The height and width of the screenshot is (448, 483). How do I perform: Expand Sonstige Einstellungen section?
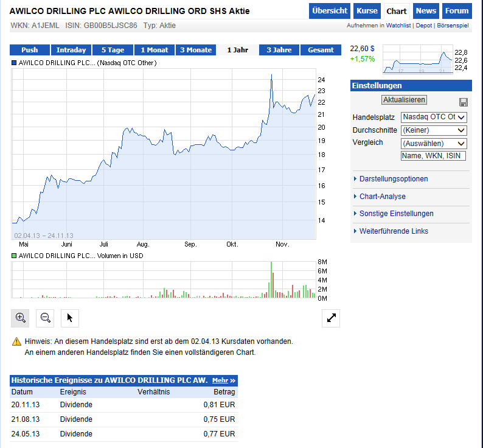click(x=396, y=214)
